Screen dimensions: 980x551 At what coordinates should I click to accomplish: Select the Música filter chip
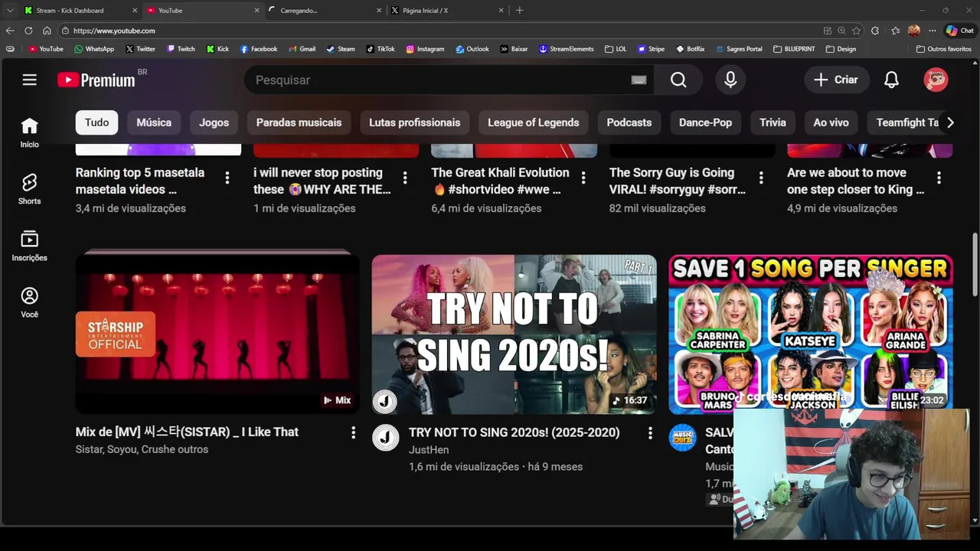[154, 122]
